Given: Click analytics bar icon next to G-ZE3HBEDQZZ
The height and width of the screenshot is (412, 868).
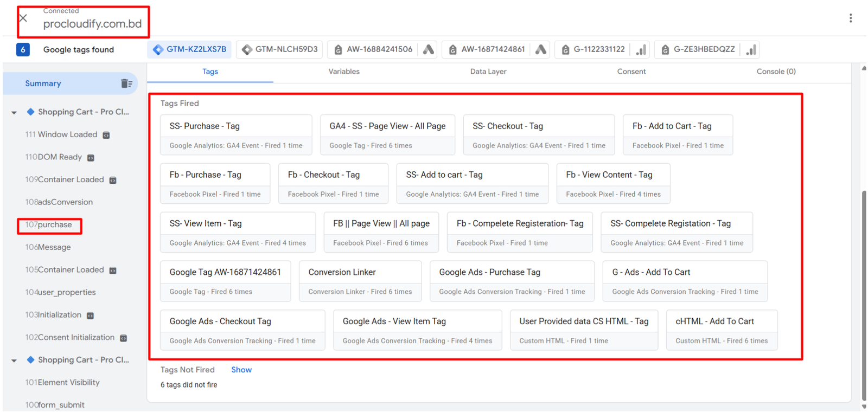Looking at the screenshot, I should point(751,50).
